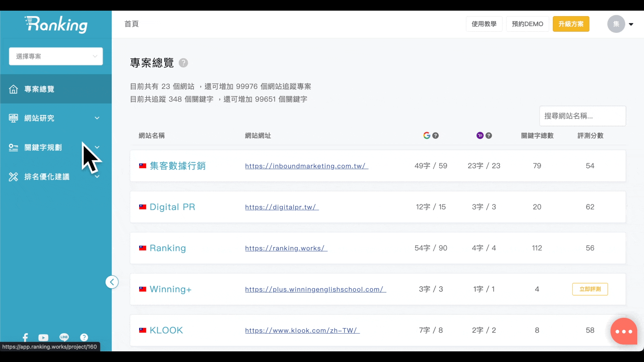The width and height of the screenshot is (644, 362).
Task: Open the ranking.works URL
Action: [286, 248]
